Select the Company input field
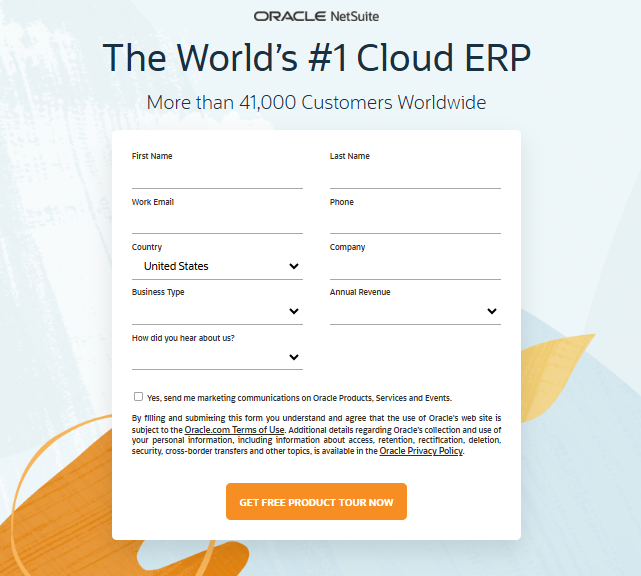The image size is (641, 576). pyautogui.click(x=415, y=267)
